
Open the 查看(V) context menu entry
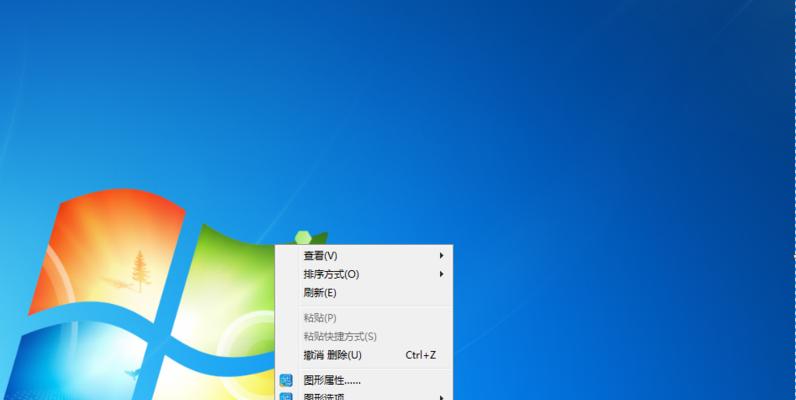tap(363, 255)
